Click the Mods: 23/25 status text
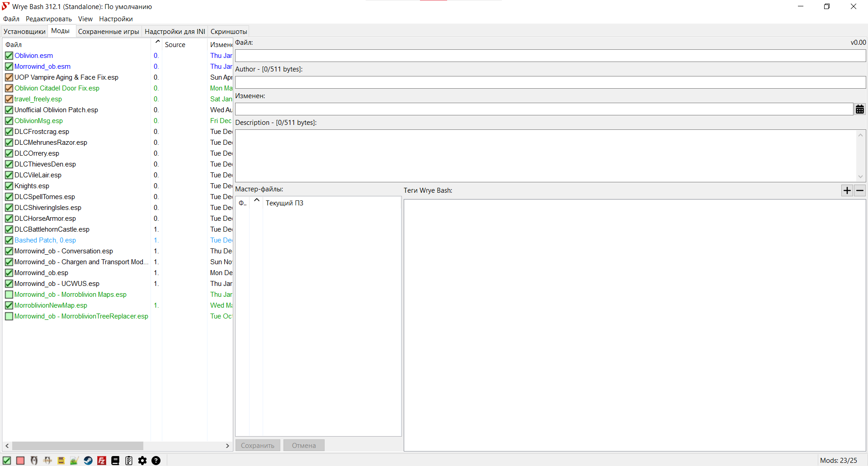The height and width of the screenshot is (466, 868). 839,461
